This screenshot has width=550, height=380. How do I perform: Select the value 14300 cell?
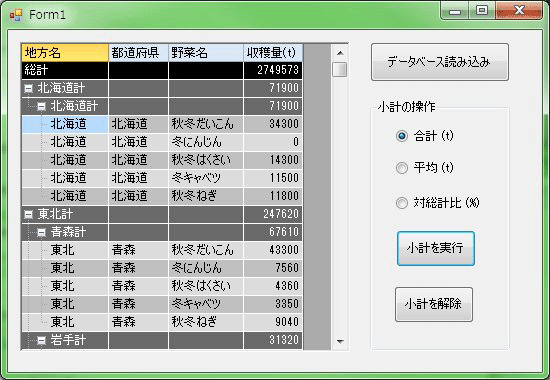(x=273, y=160)
